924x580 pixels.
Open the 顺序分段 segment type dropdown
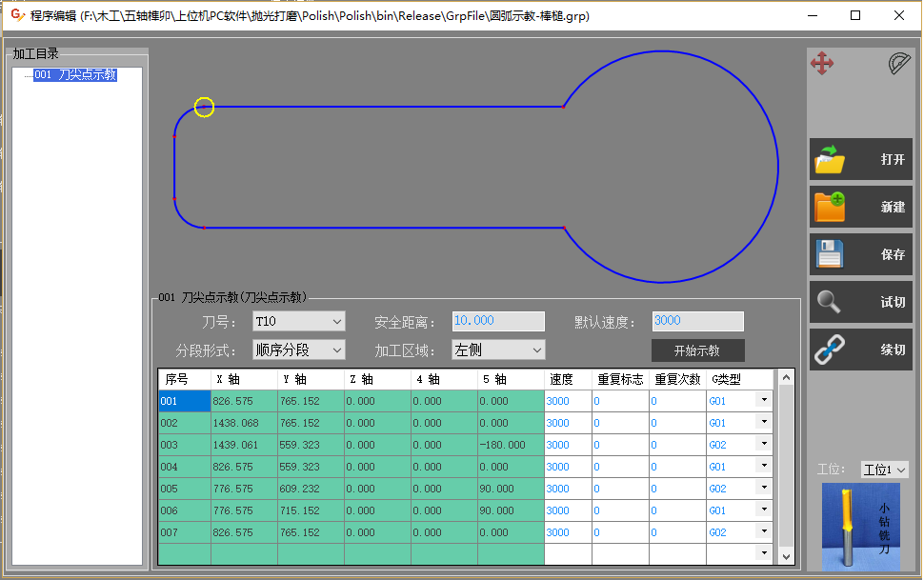pyautogui.click(x=335, y=350)
